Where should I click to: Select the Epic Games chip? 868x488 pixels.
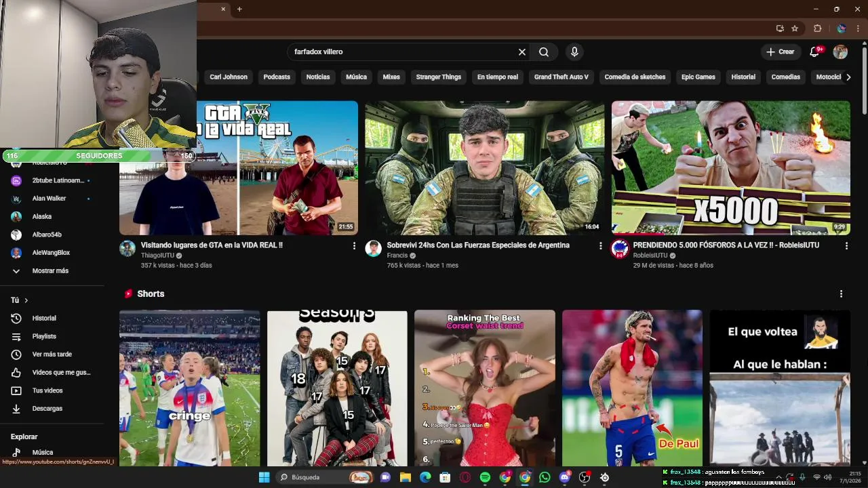point(698,77)
